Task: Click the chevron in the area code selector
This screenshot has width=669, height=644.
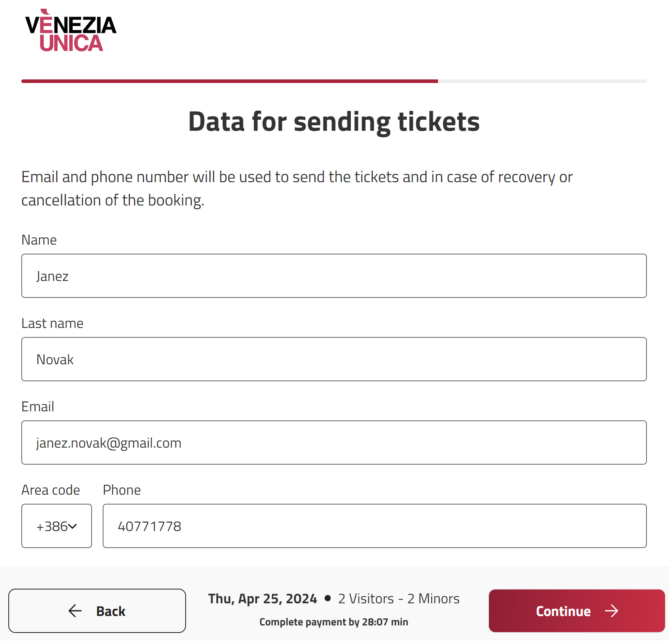Action: point(72,526)
